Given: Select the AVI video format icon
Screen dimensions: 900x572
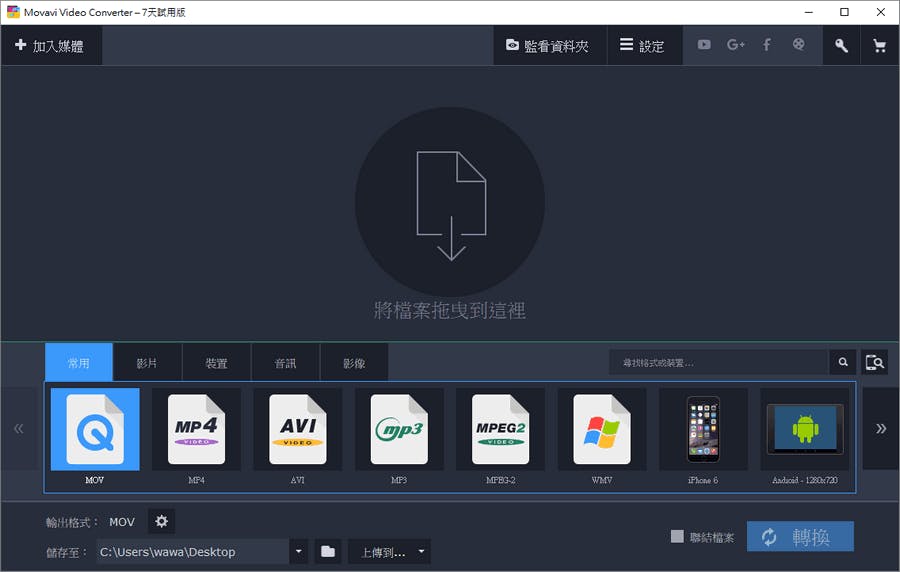Looking at the screenshot, I should point(297,429).
